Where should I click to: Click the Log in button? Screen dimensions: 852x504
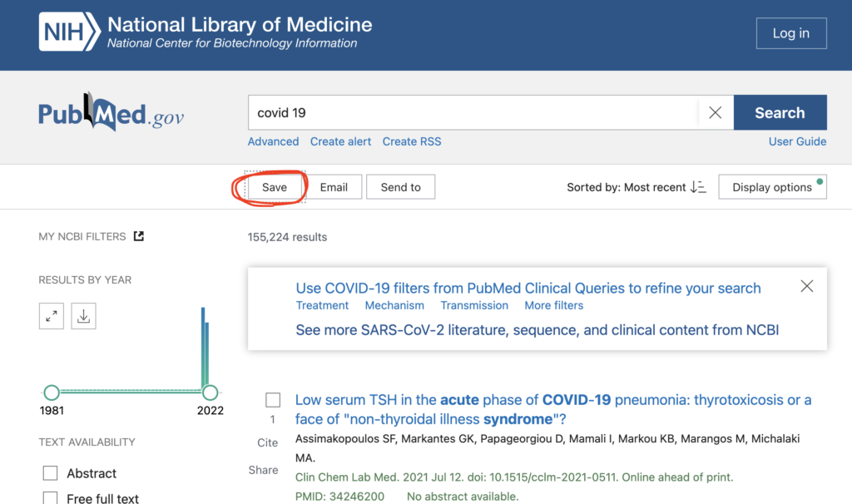[x=791, y=33]
